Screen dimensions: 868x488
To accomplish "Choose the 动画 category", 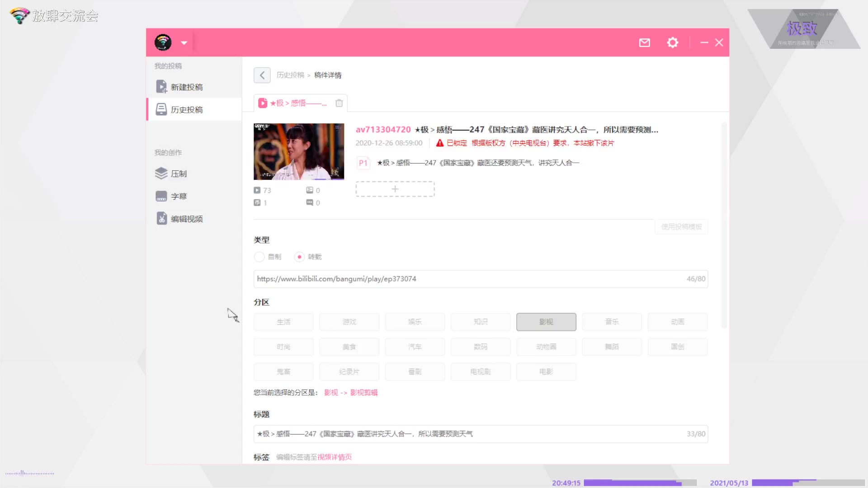I will [x=678, y=322].
